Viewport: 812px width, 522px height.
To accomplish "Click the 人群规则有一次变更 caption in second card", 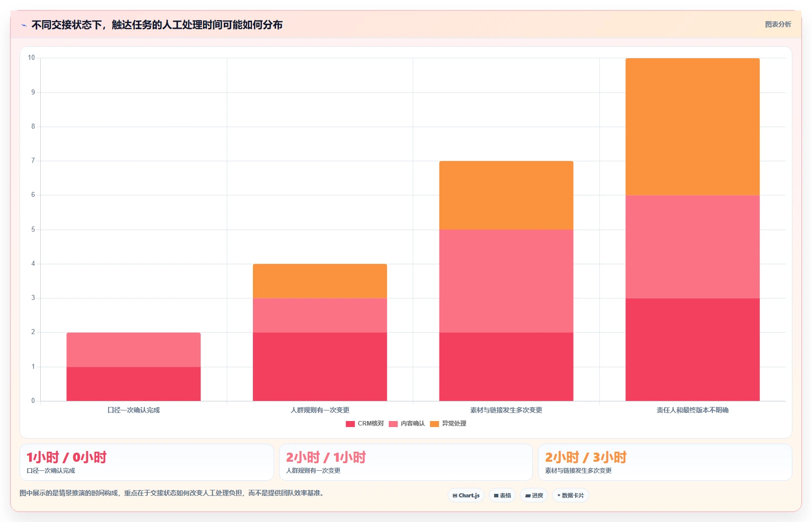I will click(x=313, y=471).
